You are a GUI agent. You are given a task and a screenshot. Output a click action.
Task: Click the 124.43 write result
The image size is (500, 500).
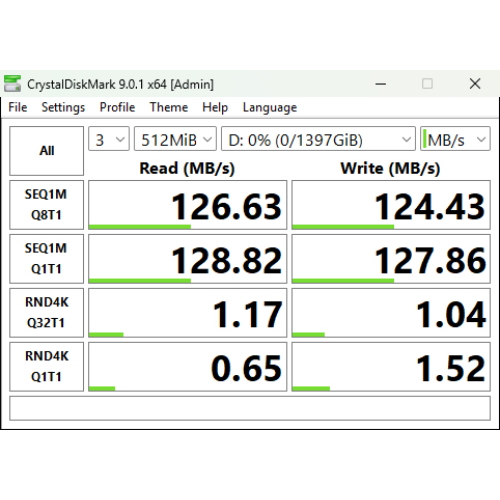(391, 205)
